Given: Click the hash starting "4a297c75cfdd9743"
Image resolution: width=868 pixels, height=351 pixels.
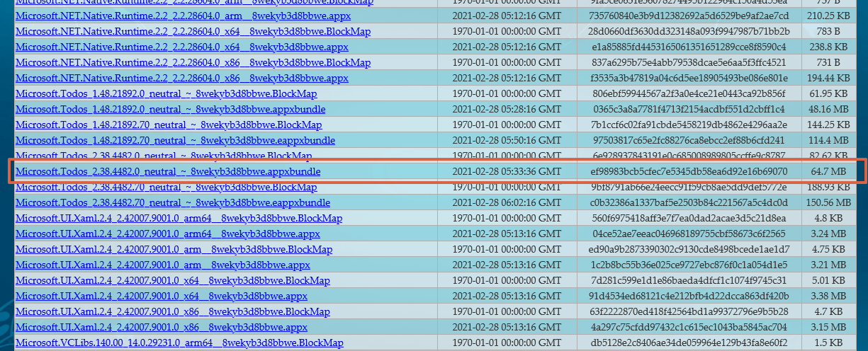Looking at the screenshot, I should click(x=689, y=327).
